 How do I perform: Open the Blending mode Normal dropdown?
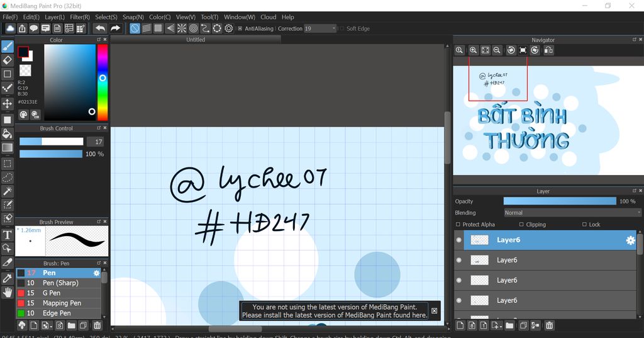tap(572, 213)
